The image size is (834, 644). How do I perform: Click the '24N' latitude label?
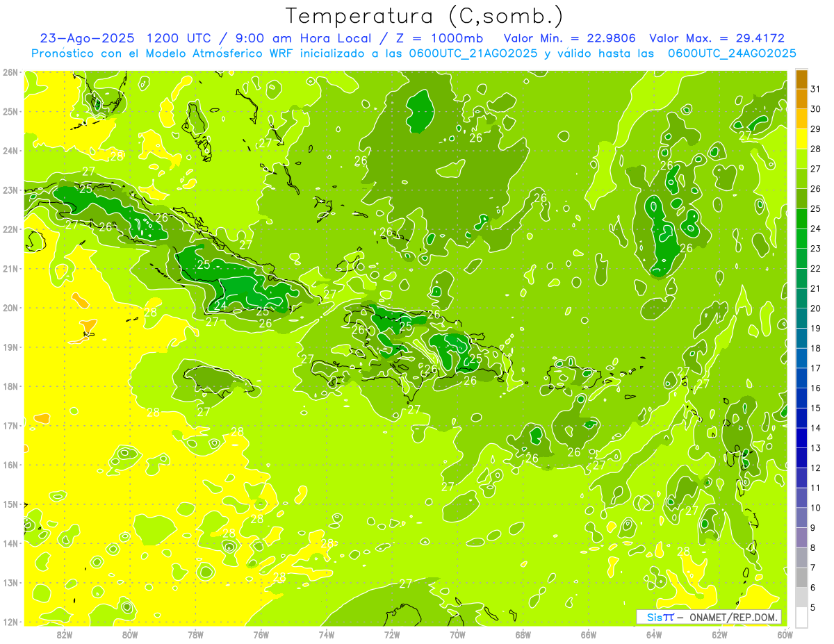pos(10,151)
